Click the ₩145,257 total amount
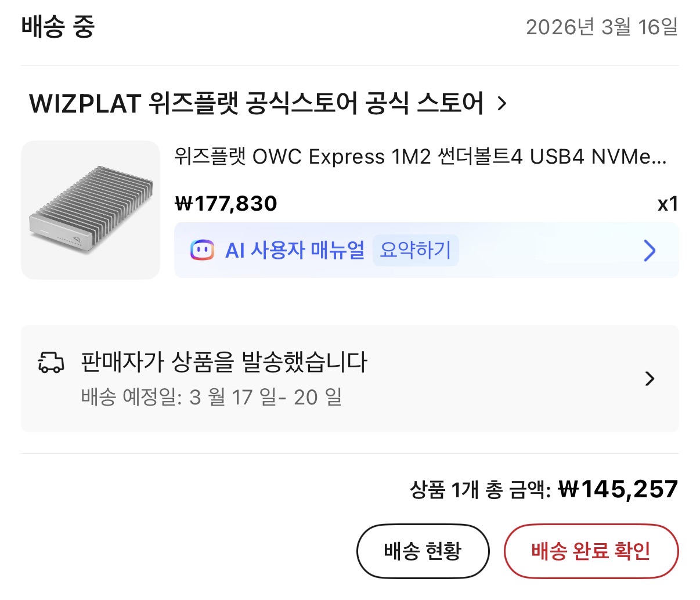The image size is (700, 600). click(618, 489)
